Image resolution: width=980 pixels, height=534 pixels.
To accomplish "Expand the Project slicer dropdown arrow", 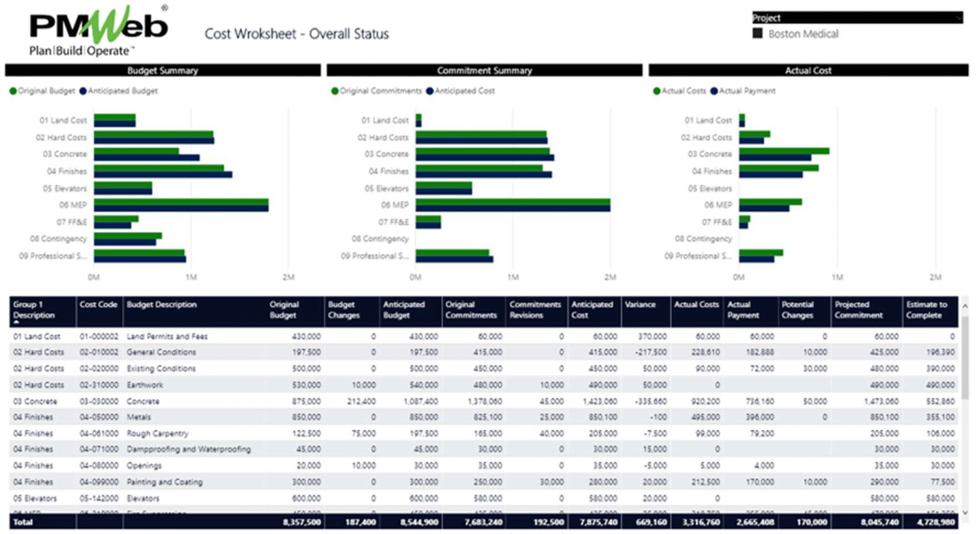I will coord(958,18).
